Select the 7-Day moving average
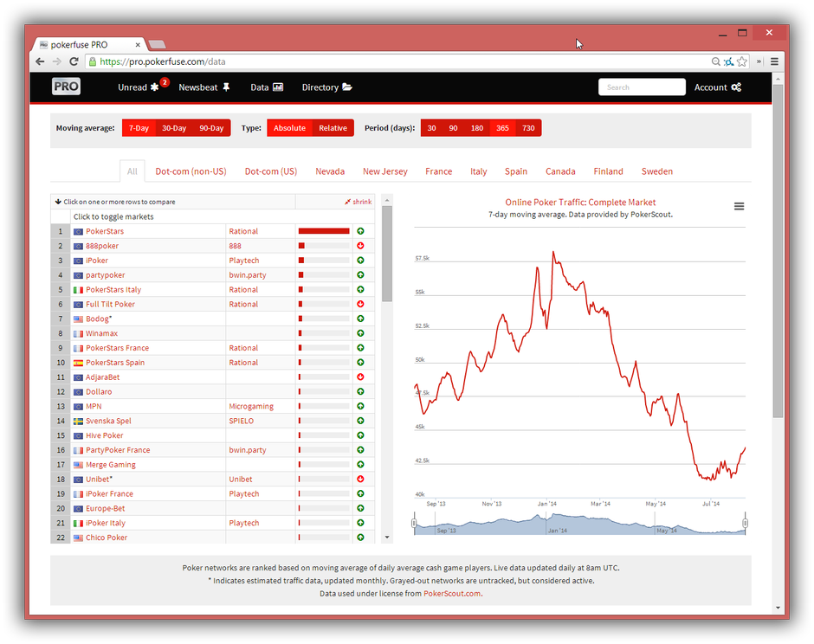 pos(139,128)
